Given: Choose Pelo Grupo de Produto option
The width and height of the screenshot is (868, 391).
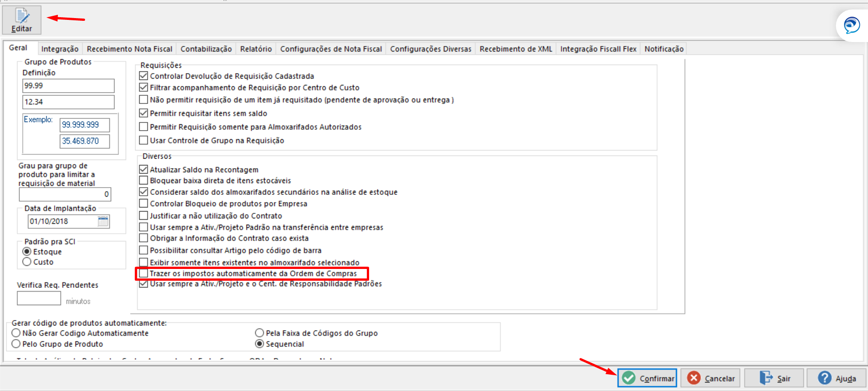Looking at the screenshot, I should [16, 344].
